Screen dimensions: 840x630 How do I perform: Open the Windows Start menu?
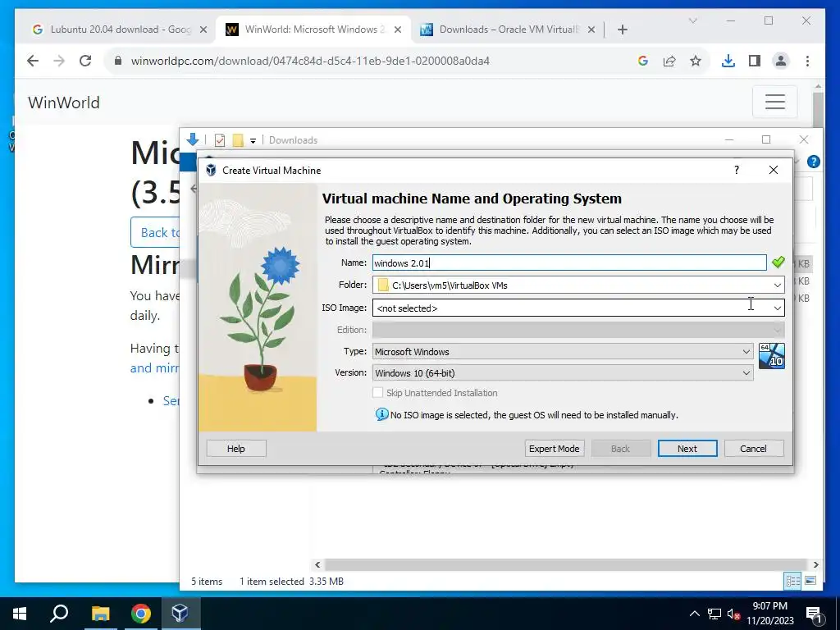tap(20, 614)
